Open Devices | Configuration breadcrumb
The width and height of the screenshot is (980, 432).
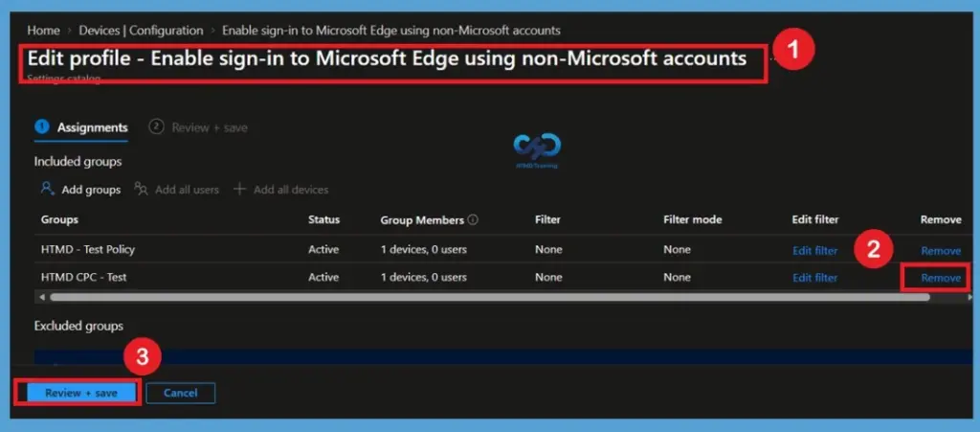(x=142, y=30)
